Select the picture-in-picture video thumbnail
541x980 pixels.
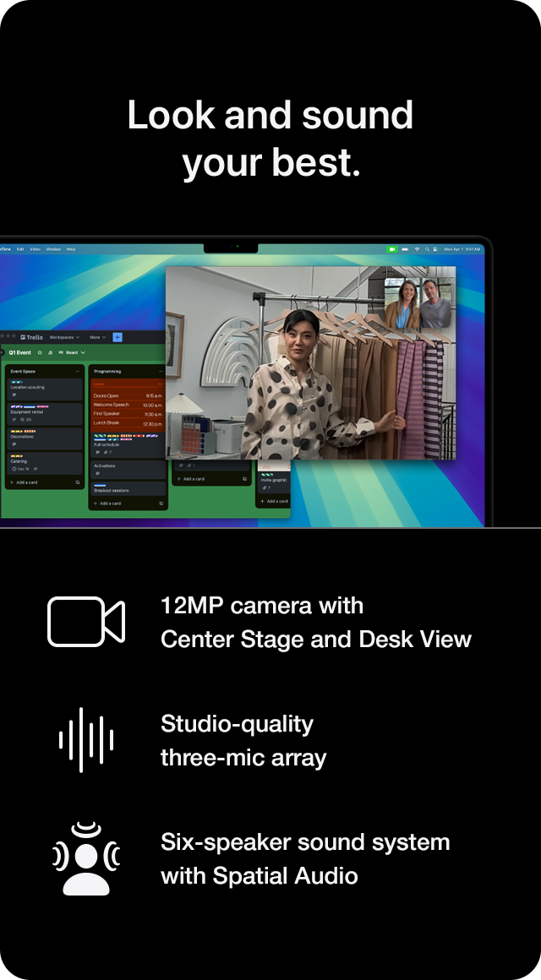coord(418,304)
